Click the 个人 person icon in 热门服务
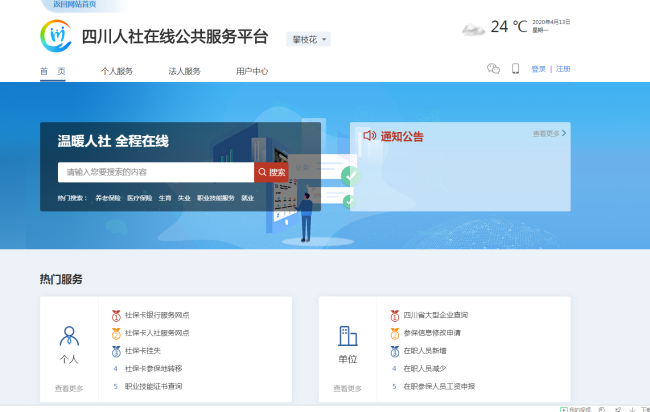The image size is (650, 412). [69, 336]
